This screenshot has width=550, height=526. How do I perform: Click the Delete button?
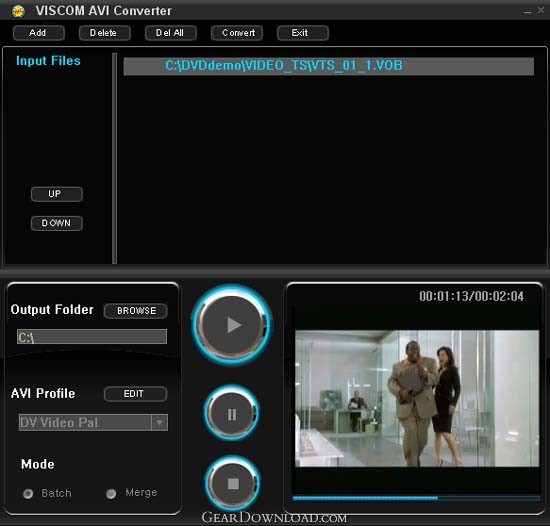(105, 33)
